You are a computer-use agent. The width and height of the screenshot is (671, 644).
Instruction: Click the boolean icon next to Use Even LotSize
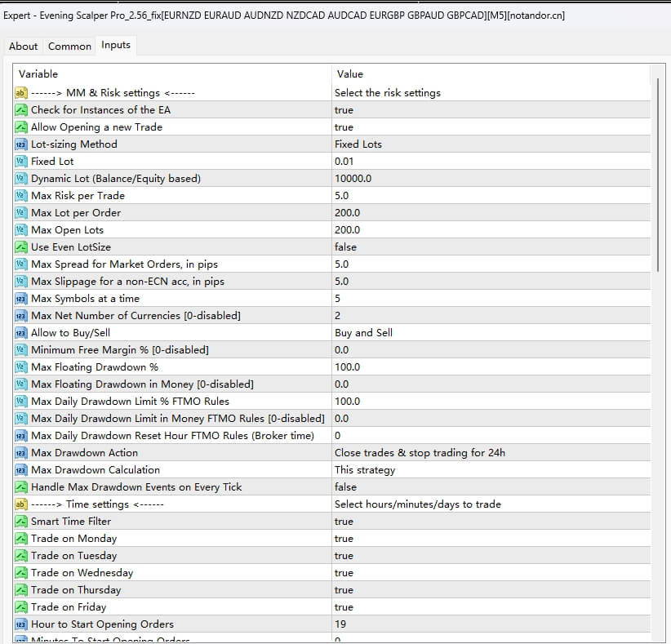tap(21, 247)
